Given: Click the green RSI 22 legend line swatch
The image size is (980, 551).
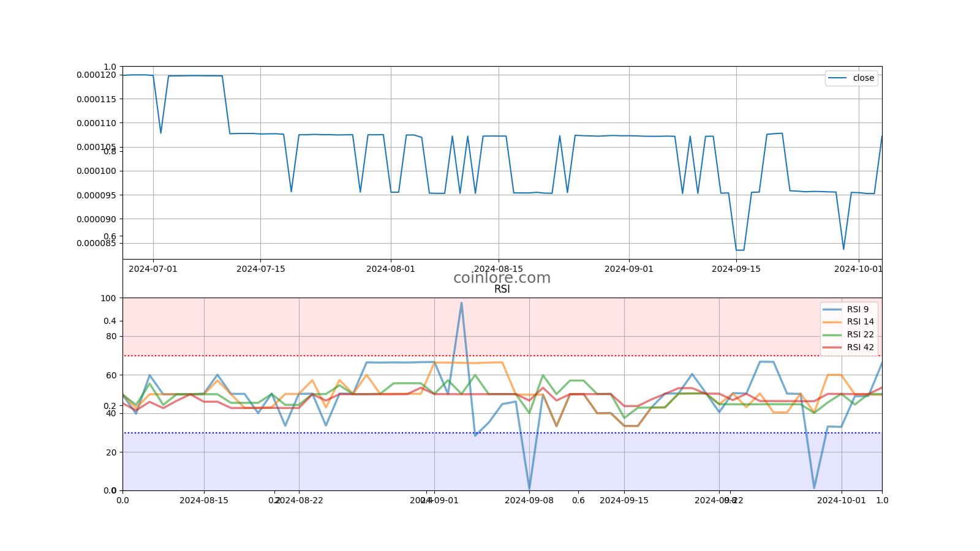Looking at the screenshot, I should click(833, 334).
